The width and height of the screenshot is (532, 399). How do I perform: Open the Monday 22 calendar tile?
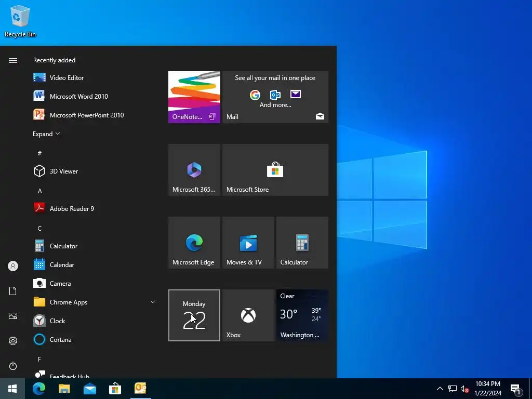pos(194,315)
